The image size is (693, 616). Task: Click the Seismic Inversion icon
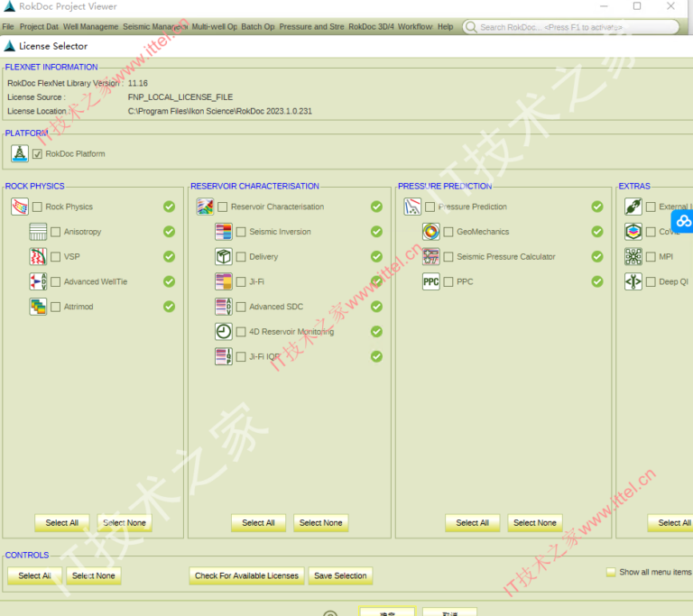(224, 232)
